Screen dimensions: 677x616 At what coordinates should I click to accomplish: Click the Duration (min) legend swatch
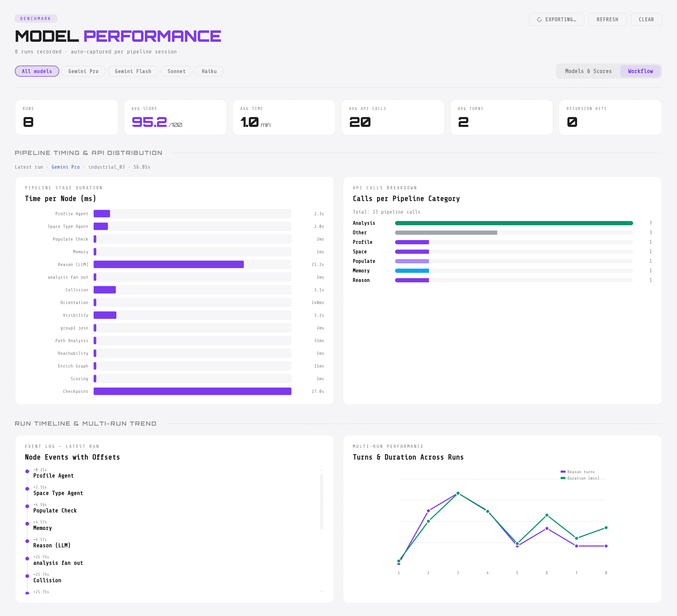coord(563,478)
